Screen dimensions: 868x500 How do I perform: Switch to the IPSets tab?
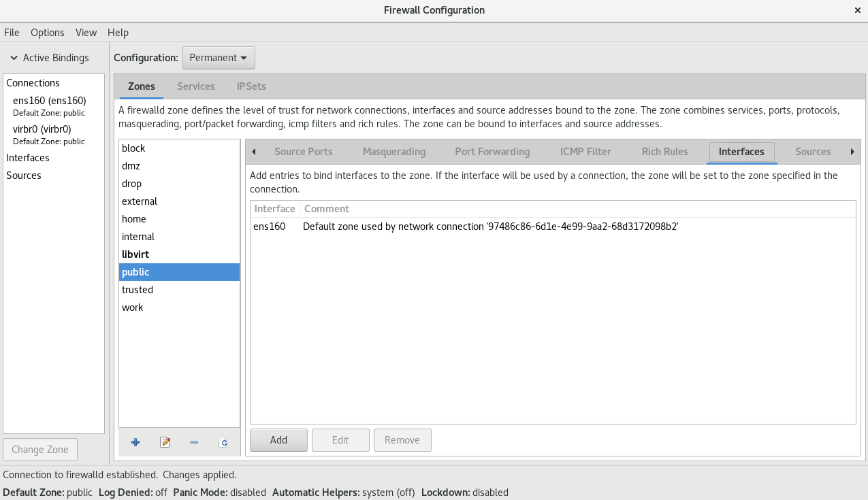(x=251, y=86)
